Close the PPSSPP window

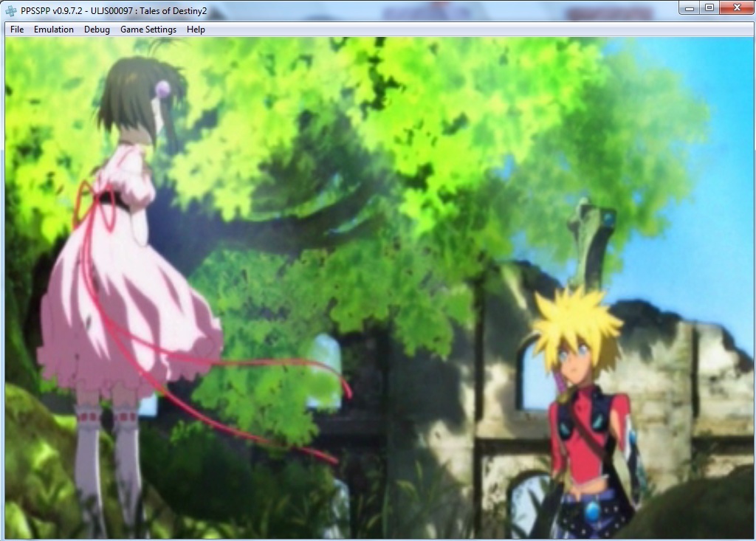tap(737, 7)
